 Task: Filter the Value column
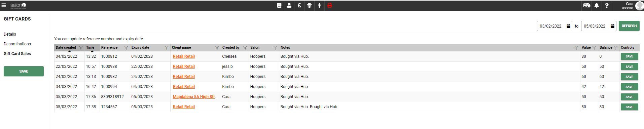tap(594, 48)
